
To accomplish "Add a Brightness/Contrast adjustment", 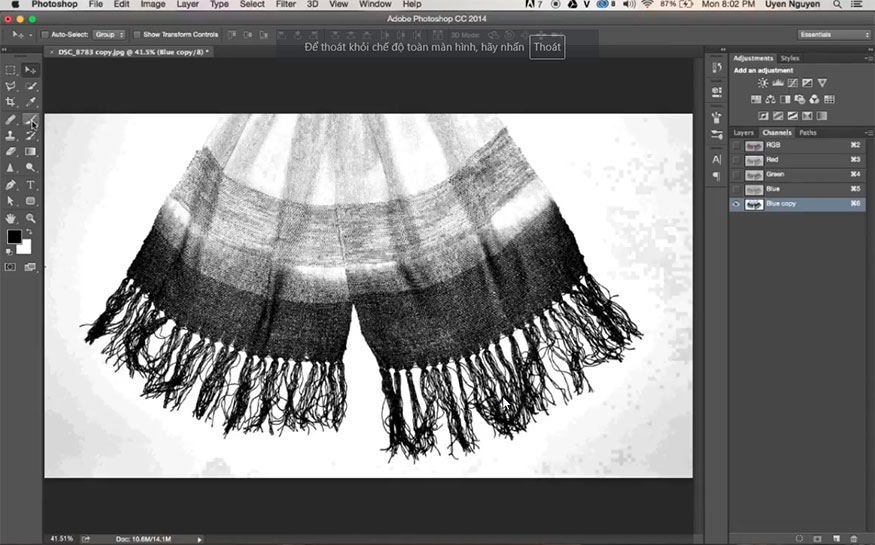I will click(763, 83).
